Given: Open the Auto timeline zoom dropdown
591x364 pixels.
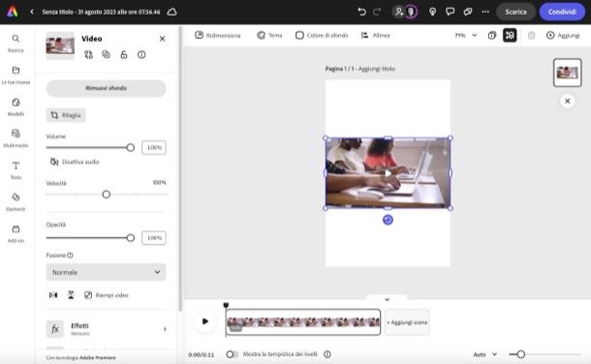Looking at the screenshot, I should [x=485, y=354].
